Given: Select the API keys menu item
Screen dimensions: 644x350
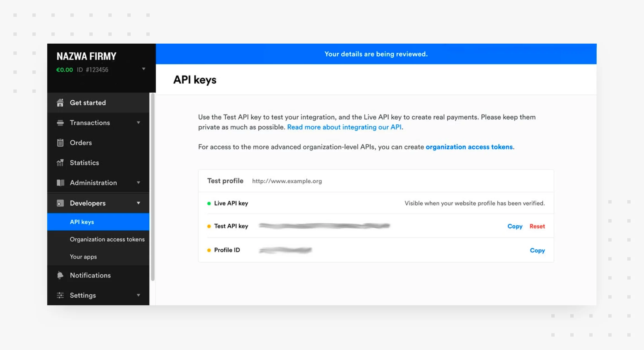Looking at the screenshot, I should [x=98, y=222].
